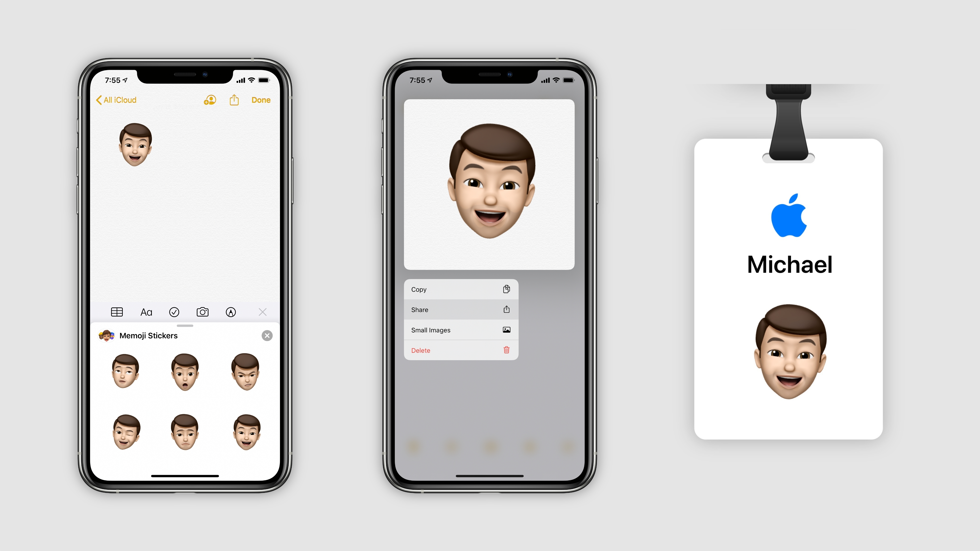Tap the Share option in context menu
The image size is (980, 551).
coord(460,309)
